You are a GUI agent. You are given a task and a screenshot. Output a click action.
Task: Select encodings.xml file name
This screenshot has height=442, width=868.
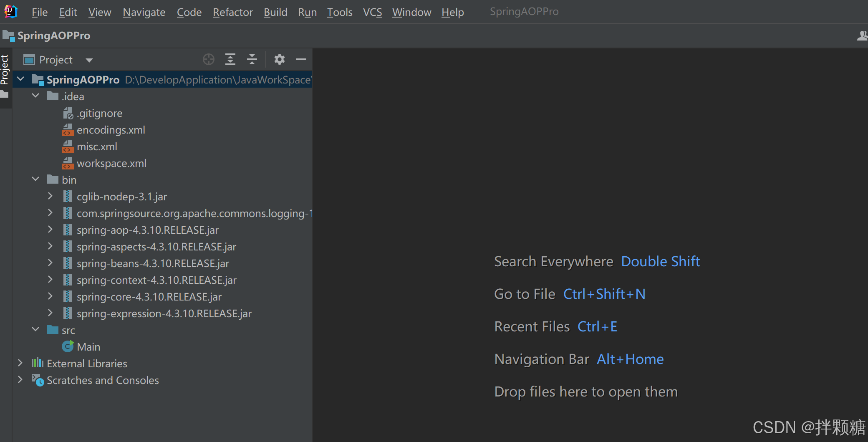pyautogui.click(x=111, y=130)
